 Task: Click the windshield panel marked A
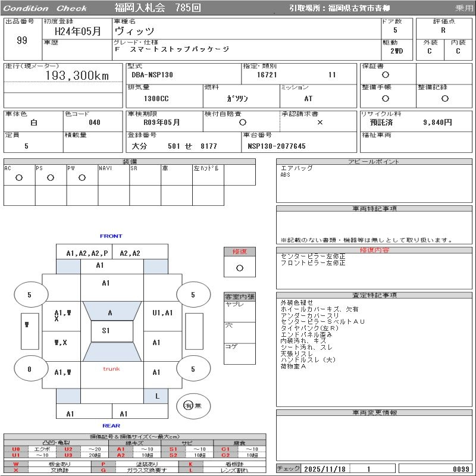click(x=109, y=312)
